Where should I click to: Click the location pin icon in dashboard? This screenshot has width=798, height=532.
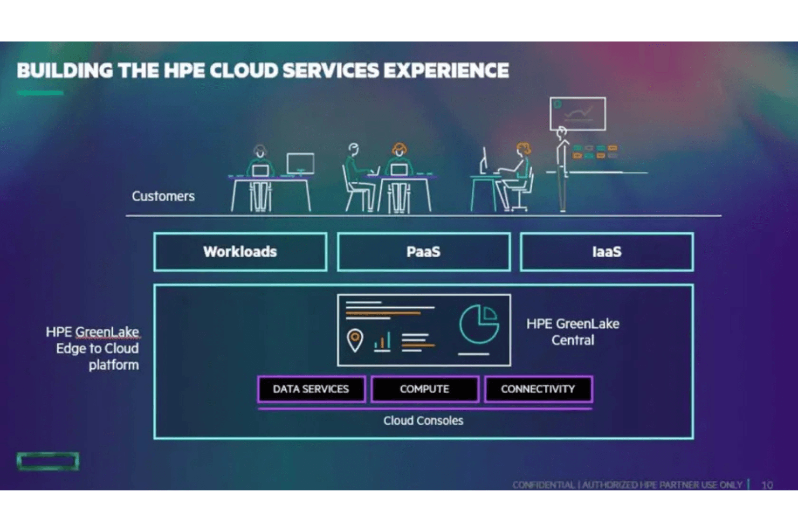tap(355, 341)
